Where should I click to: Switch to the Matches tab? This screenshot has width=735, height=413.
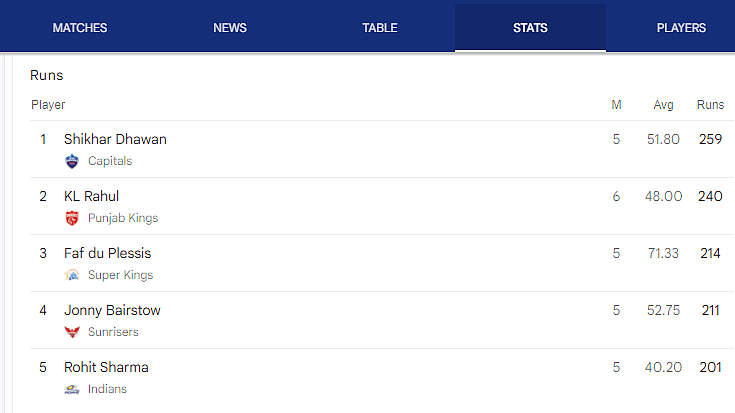pos(80,28)
